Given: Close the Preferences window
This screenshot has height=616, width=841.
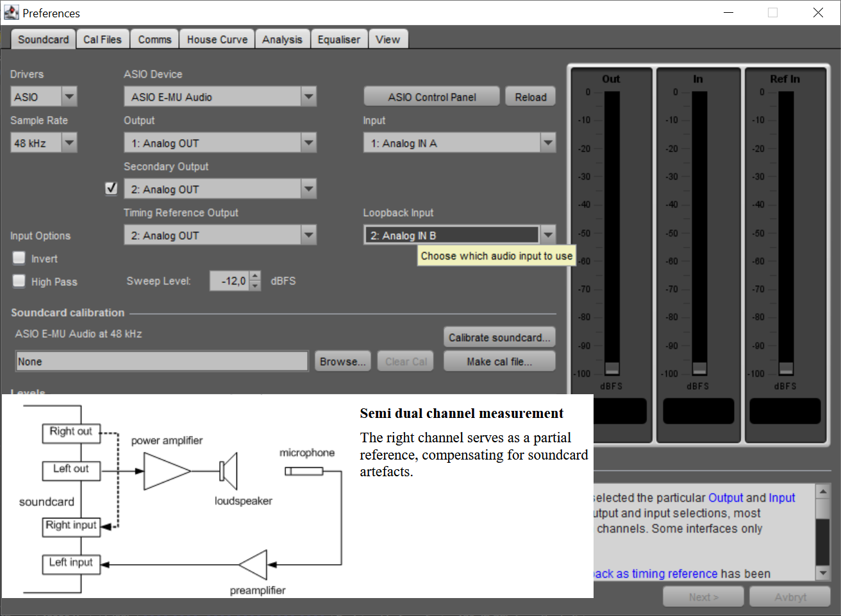Looking at the screenshot, I should tap(818, 13).
